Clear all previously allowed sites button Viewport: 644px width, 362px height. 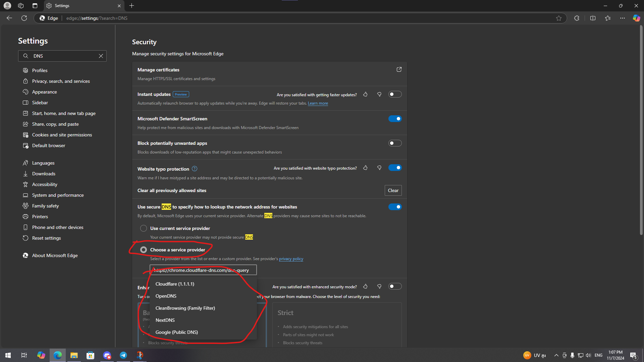pyautogui.click(x=393, y=190)
